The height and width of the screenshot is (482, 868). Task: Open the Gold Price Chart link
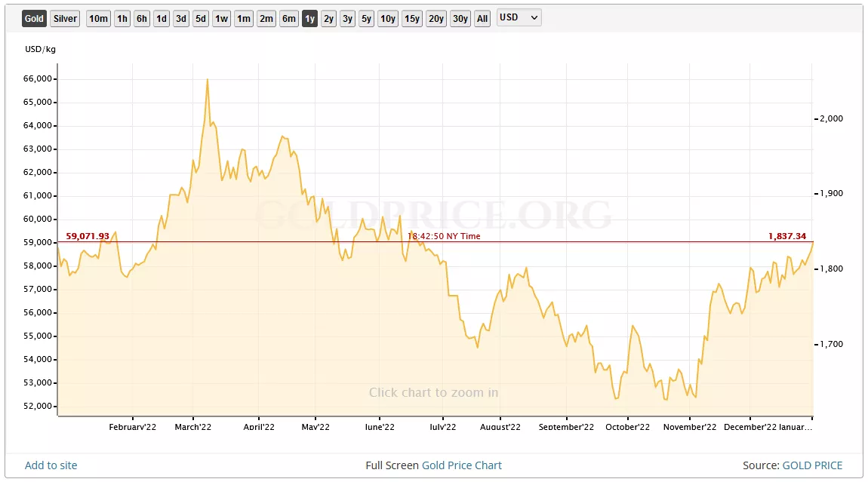pos(461,465)
